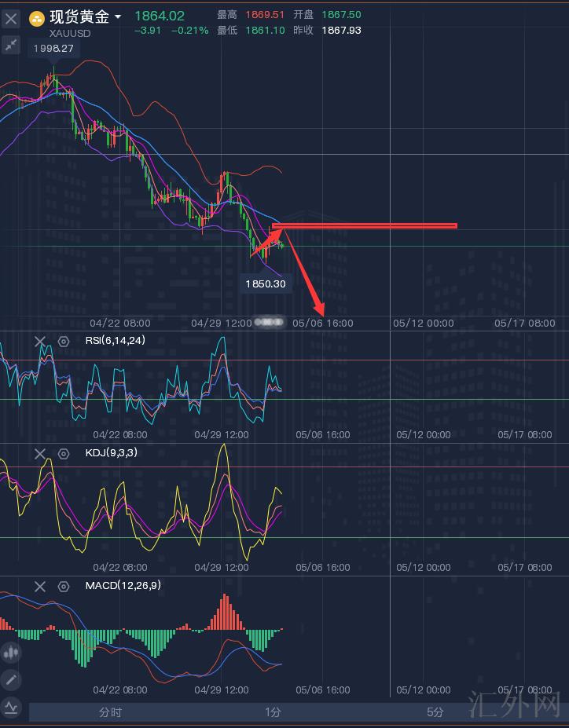Open MACD indicator settings hexagon icon
The height and width of the screenshot is (728, 569).
[64, 587]
